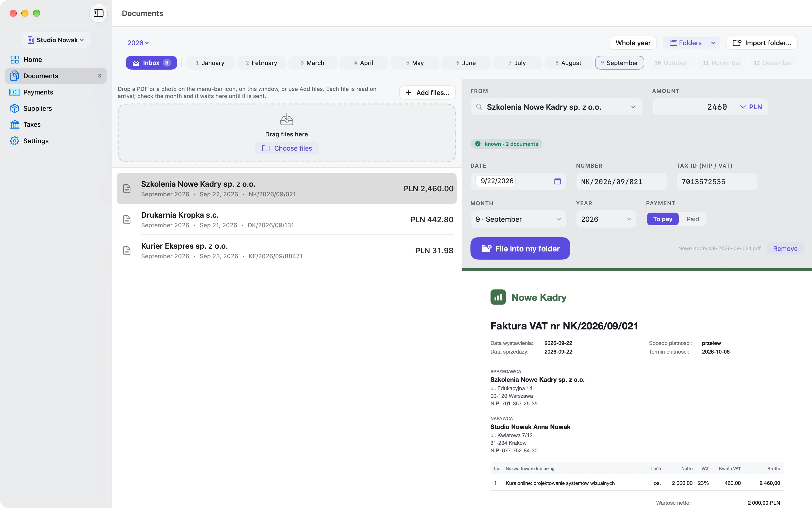The width and height of the screenshot is (812, 508).
Task: Click the PLN 2,460.00 amount in list
Action: point(428,188)
